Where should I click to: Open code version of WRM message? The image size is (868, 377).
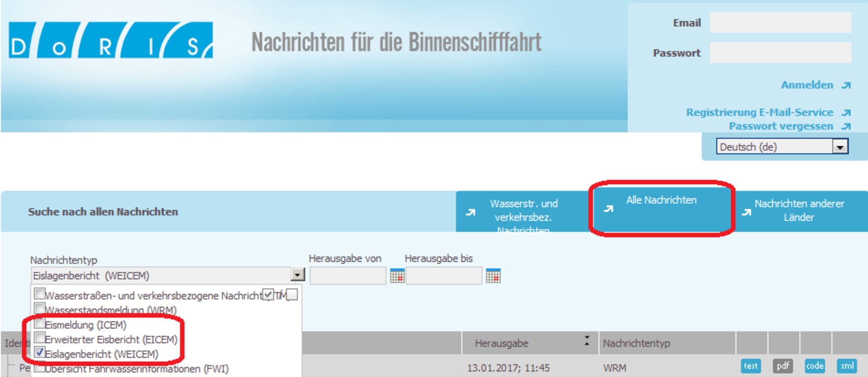pos(815,366)
